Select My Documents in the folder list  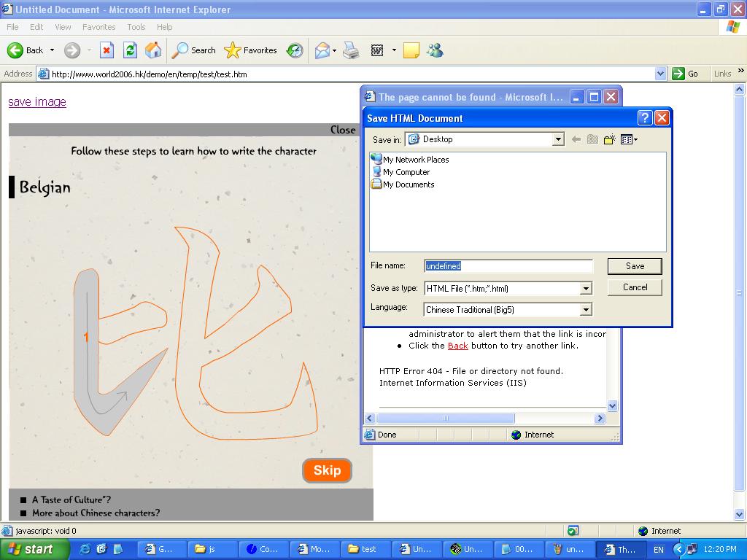408,184
